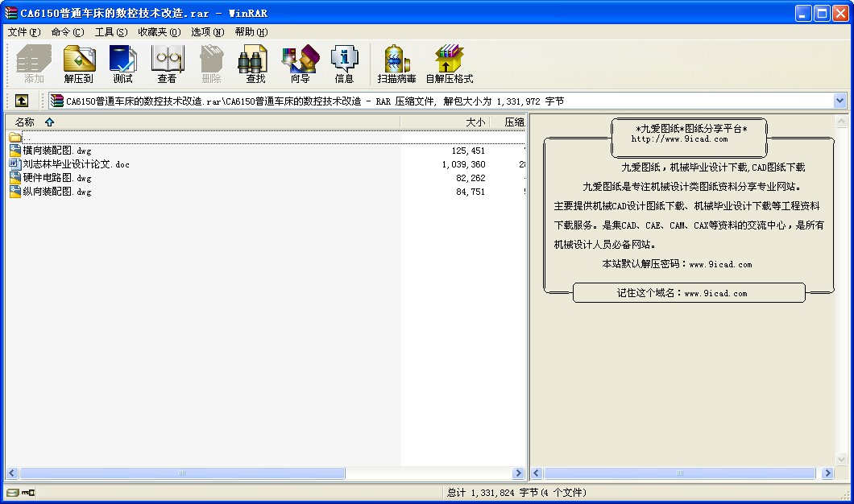Expand the address bar path dropdown

[x=839, y=101]
